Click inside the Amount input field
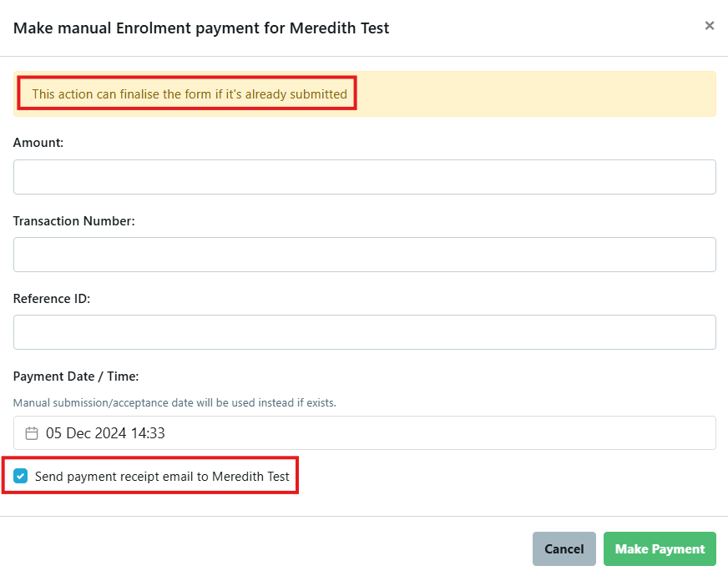The width and height of the screenshot is (728, 576). pyautogui.click(x=364, y=176)
